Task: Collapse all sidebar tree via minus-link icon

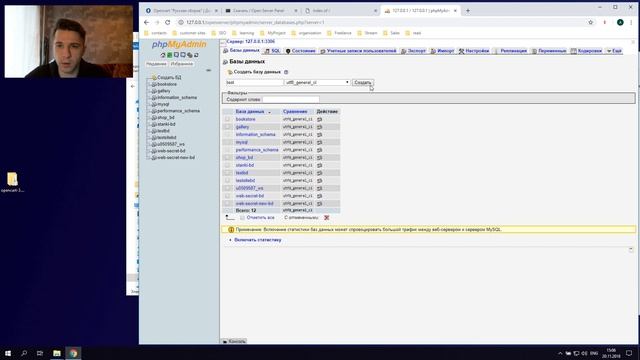Action: pyautogui.click(x=209, y=70)
